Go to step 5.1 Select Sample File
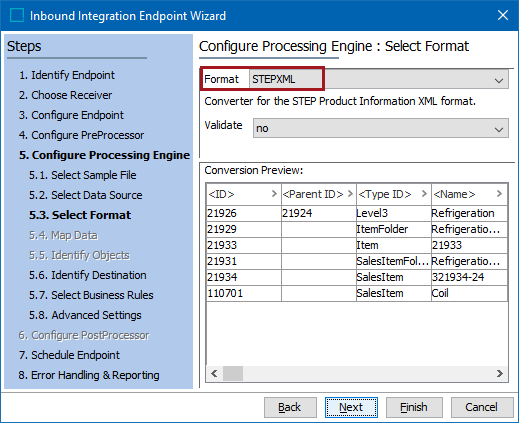This screenshot has height=423, width=519. click(83, 175)
